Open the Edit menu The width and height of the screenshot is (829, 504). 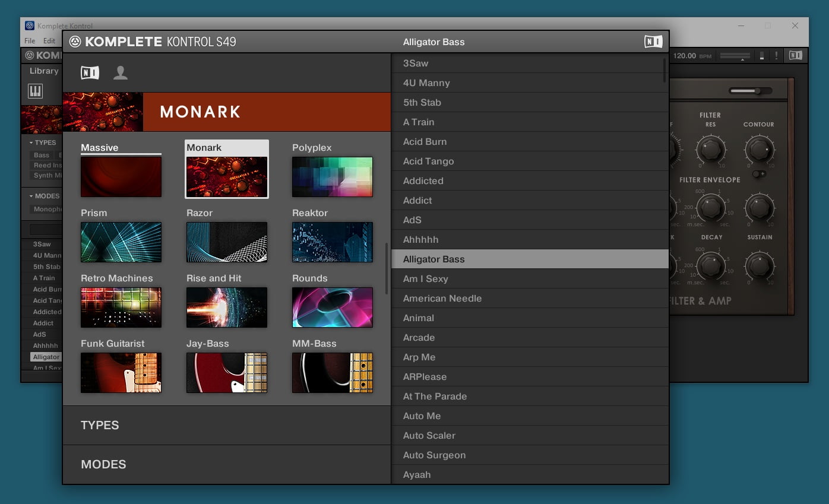[49, 41]
